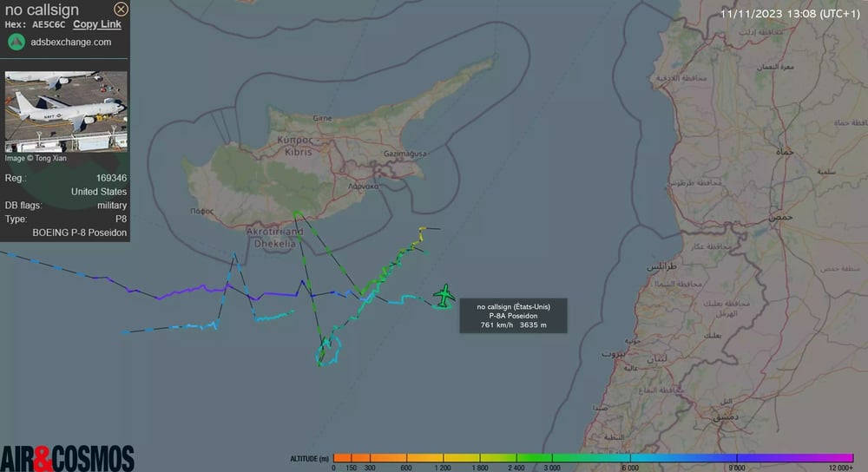Click the registration value 169346
Screen dimensions: 868x472
[x=111, y=178]
